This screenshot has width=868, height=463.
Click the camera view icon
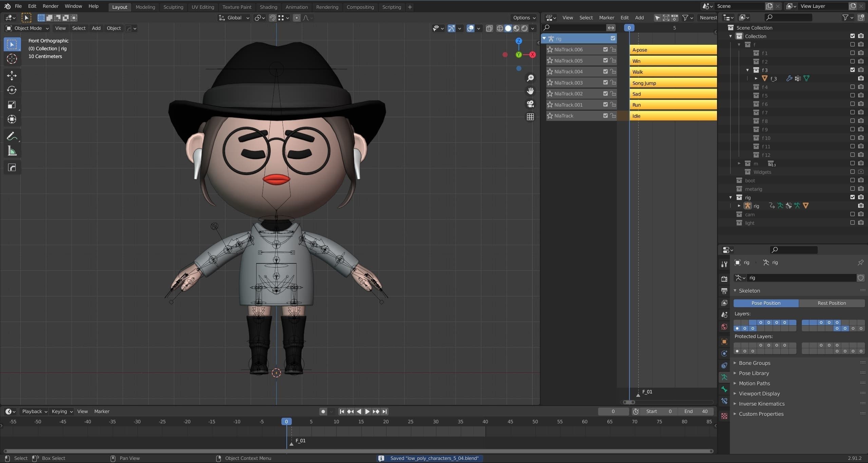coord(530,104)
